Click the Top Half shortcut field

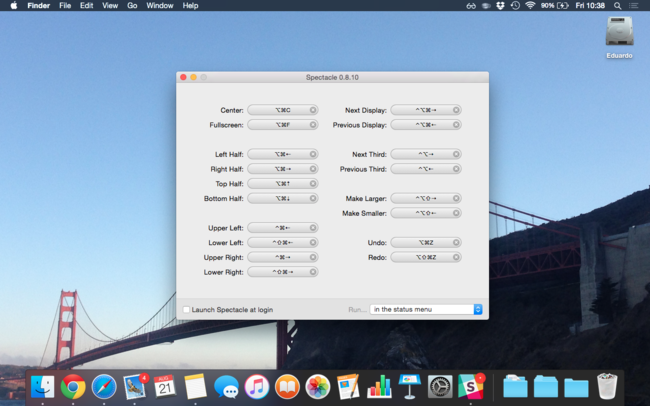point(283,184)
